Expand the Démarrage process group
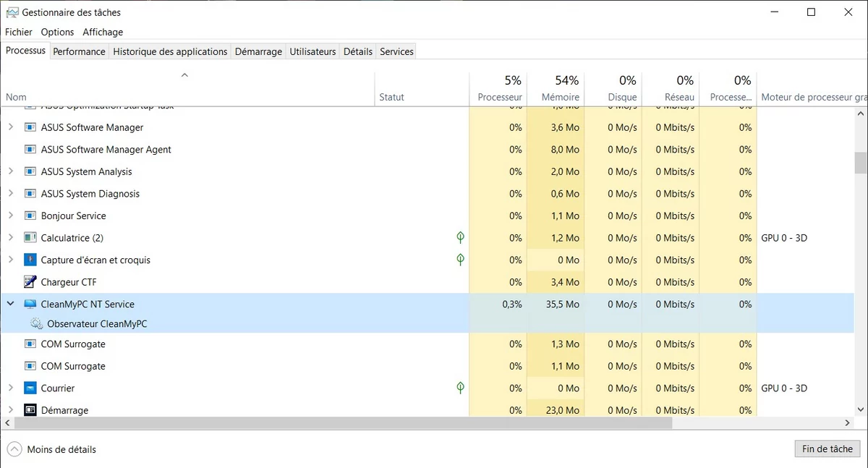Screen dimensions: 868x468 tap(10, 410)
